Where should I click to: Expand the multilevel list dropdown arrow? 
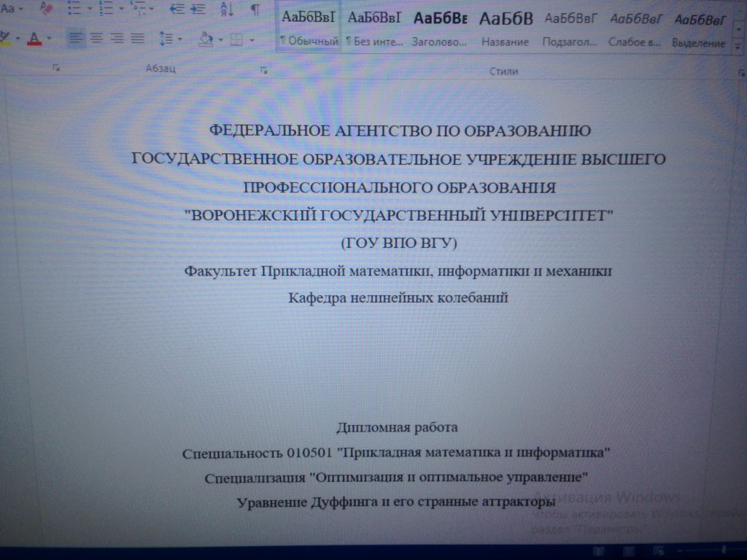click(x=152, y=9)
